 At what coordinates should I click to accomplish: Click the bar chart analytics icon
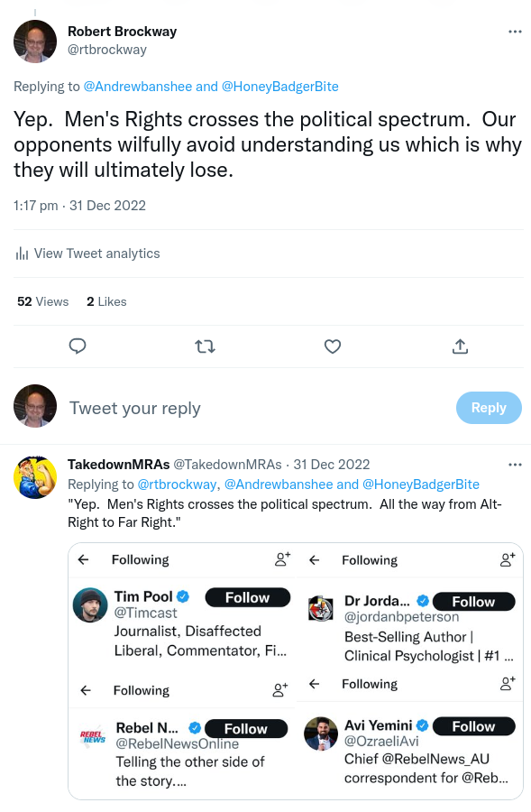click(20, 254)
